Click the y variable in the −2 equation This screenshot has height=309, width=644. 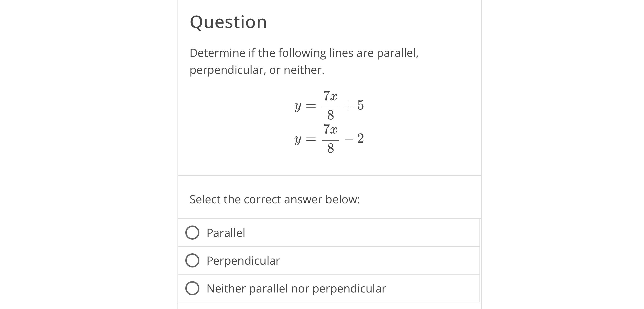[x=297, y=140]
